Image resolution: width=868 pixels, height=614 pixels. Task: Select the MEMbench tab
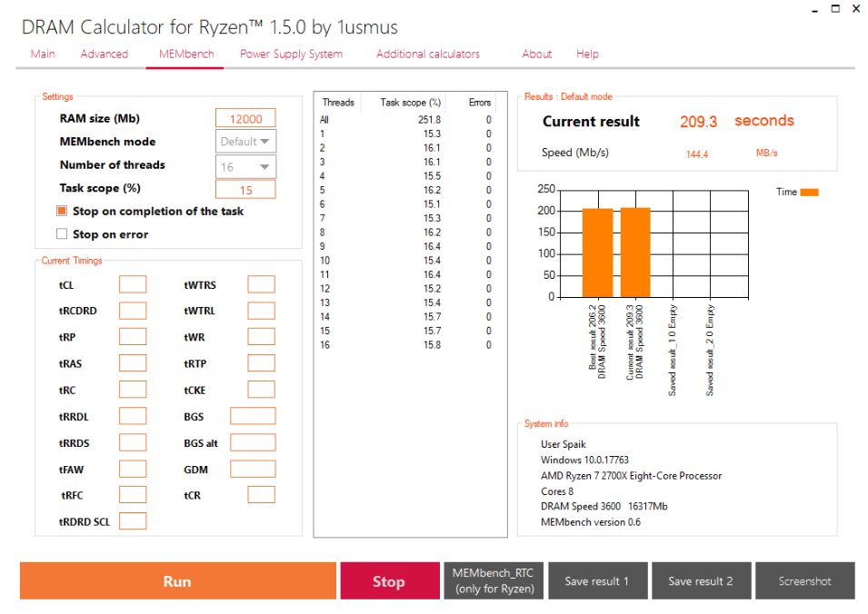(x=186, y=54)
